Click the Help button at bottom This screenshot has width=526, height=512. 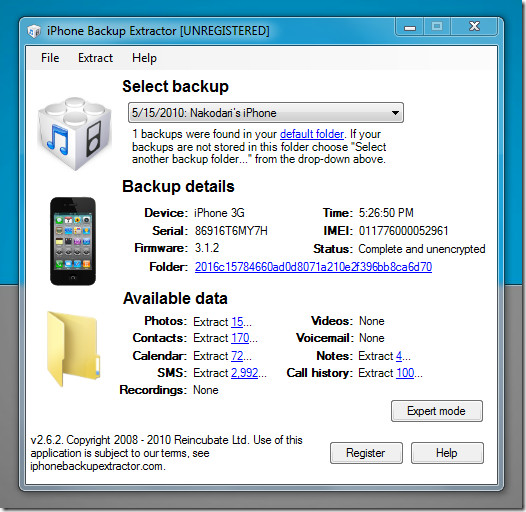click(x=447, y=453)
